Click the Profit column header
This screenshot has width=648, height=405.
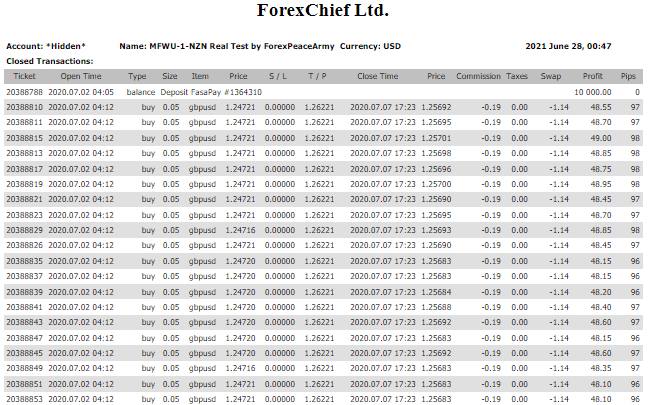coord(593,76)
